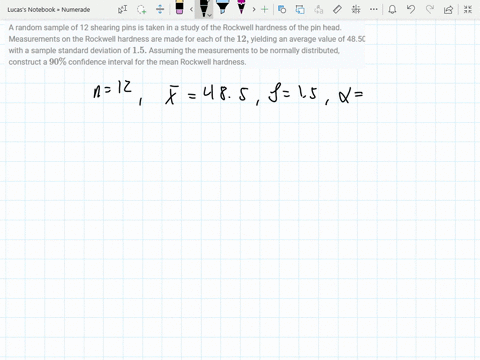Share the notebook page

[x=449, y=9]
